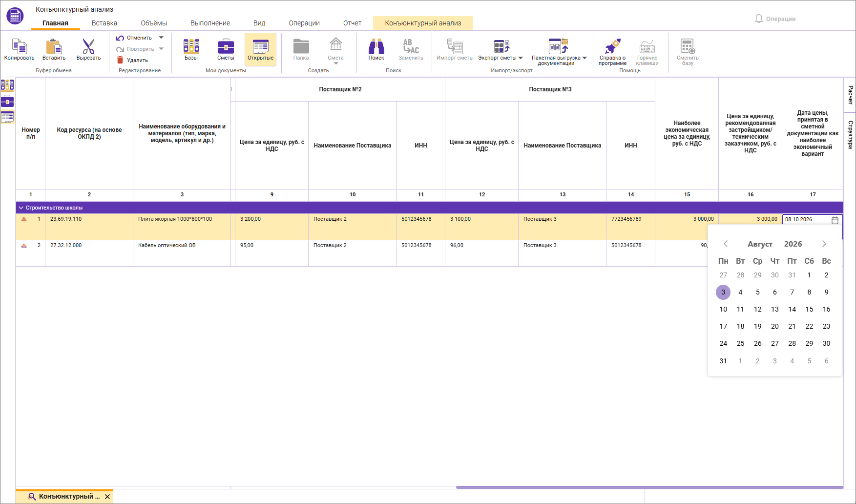Open the Структура side tab
Image resolution: width=856 pixels, height=504 pixels.
click(x=850, y=134)
